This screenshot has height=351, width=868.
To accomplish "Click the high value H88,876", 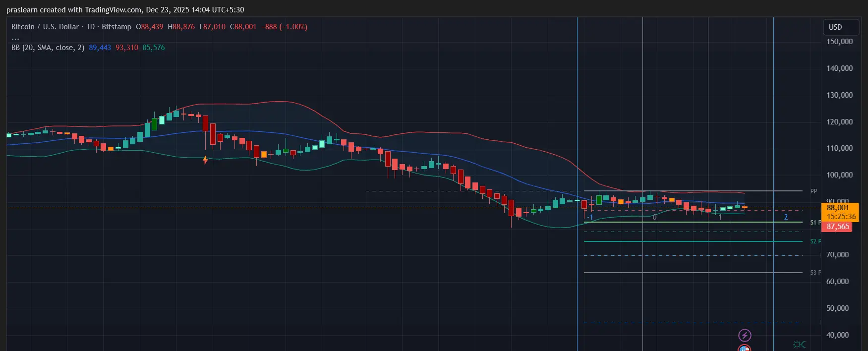I will click(181, 27).
